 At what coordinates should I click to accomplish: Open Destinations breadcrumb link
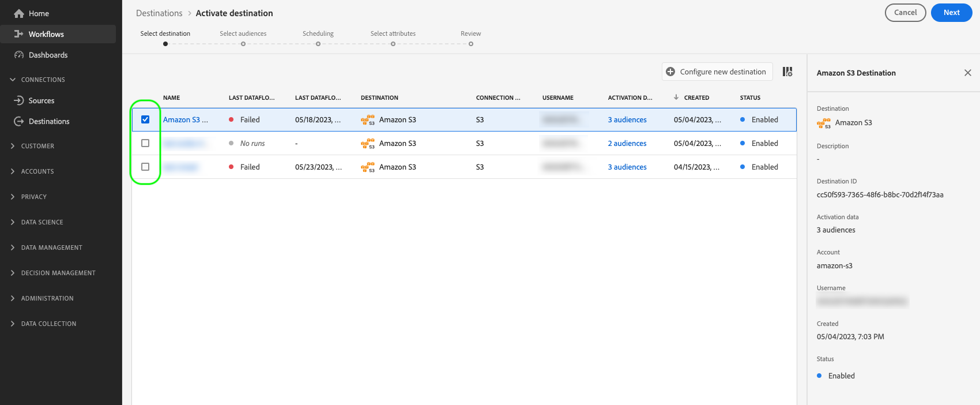point(159,13)
